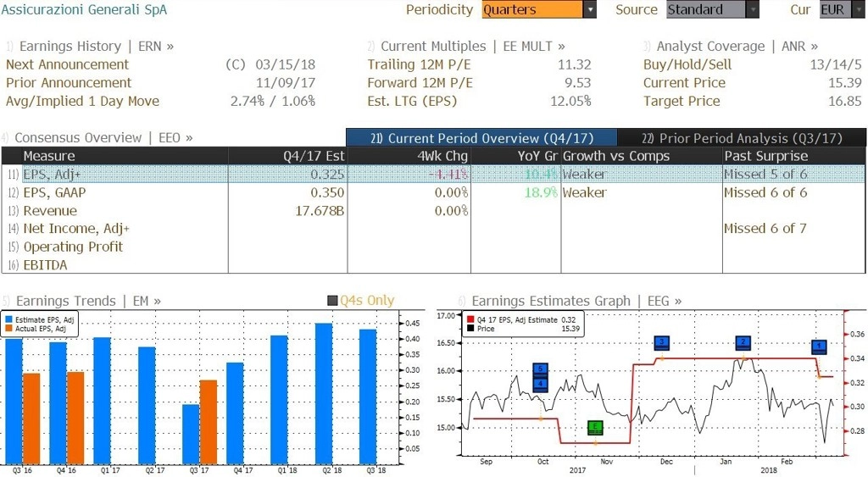The width and height of the screenshot is (868, 477).
Task: Click blue event marker 3 on graph
Action: (661, 343)
